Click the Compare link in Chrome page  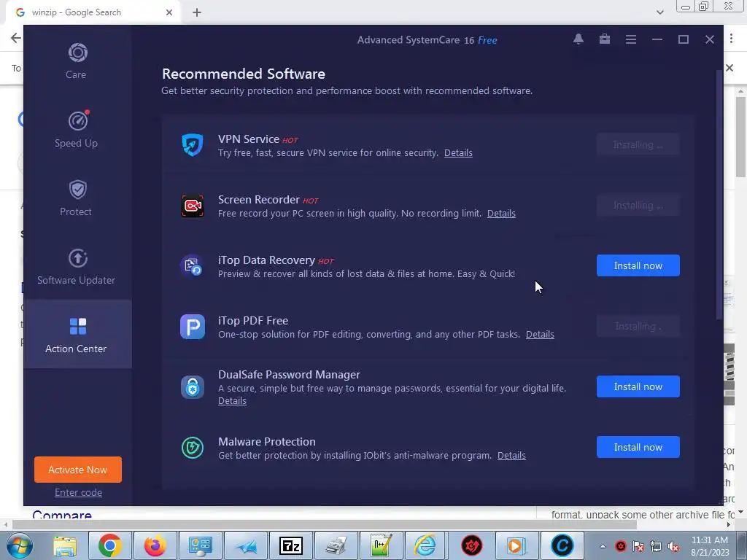tap(62, 515)
